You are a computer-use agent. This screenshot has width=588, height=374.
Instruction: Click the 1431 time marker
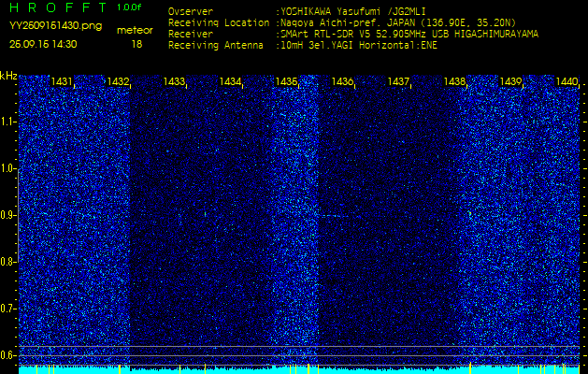click(62, 81)
